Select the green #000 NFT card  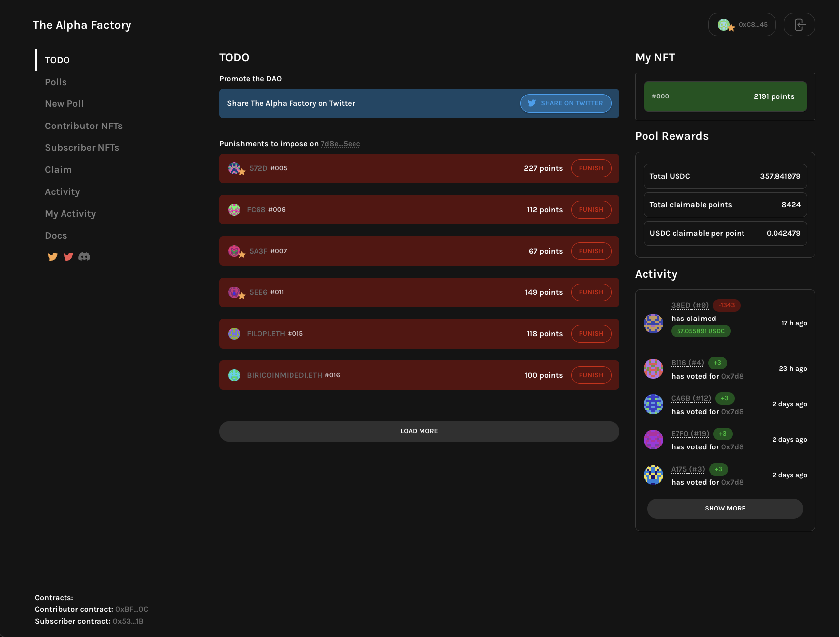(725, 96)
